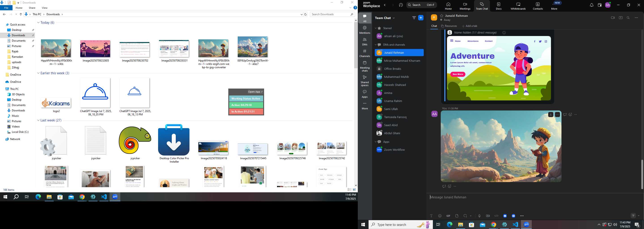Insert a code snippet in composer
Image resolution: width=644 pixels, height=229 pixels.
coord(496,216)
